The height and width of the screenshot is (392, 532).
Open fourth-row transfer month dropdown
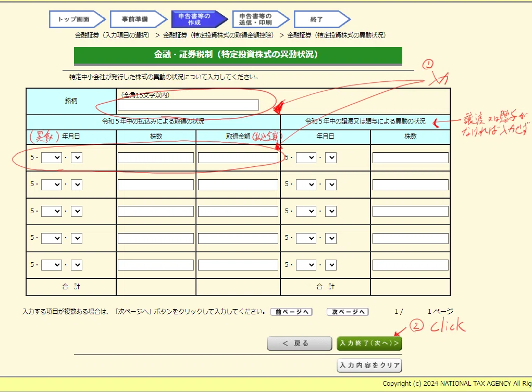pyautogui.click(x=306, y=238)
